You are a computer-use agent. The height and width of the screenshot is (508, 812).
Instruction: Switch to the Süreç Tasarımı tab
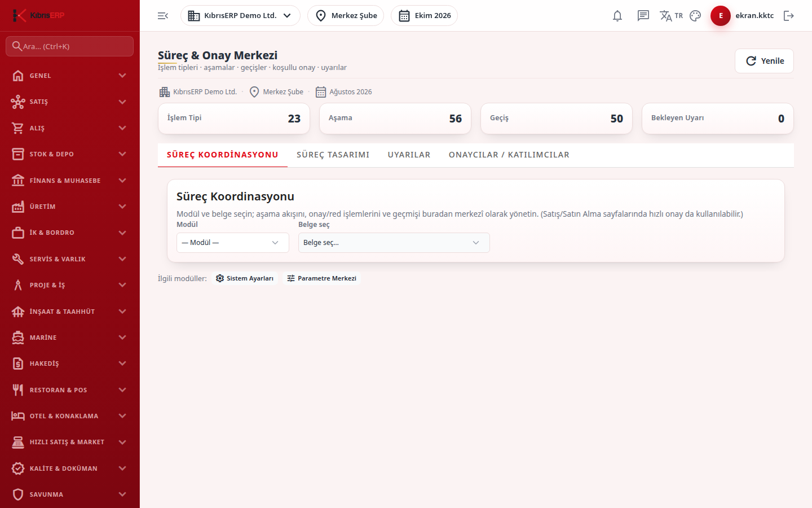(333, 155)
